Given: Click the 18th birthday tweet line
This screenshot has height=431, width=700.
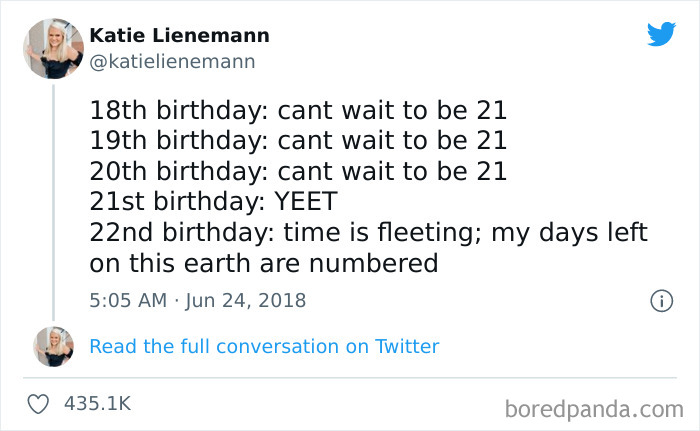Looking at the screenshot, I should tap(298, 107).
